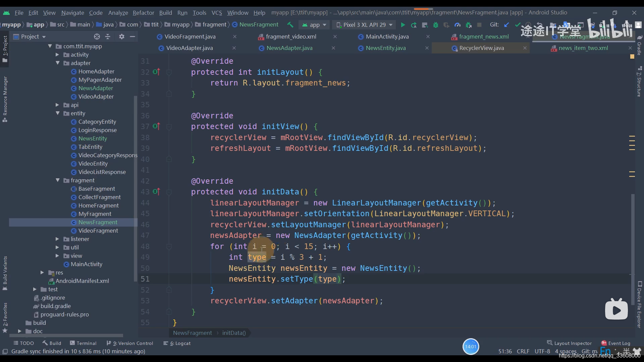Open the Refactor menu
The height and width of the screenshot is (362, 644).
click(x=143, y=12)
